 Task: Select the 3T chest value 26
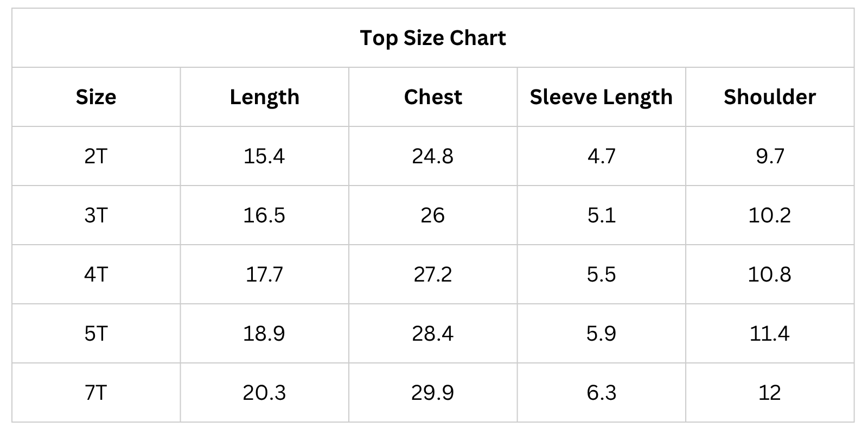[433, 215]
